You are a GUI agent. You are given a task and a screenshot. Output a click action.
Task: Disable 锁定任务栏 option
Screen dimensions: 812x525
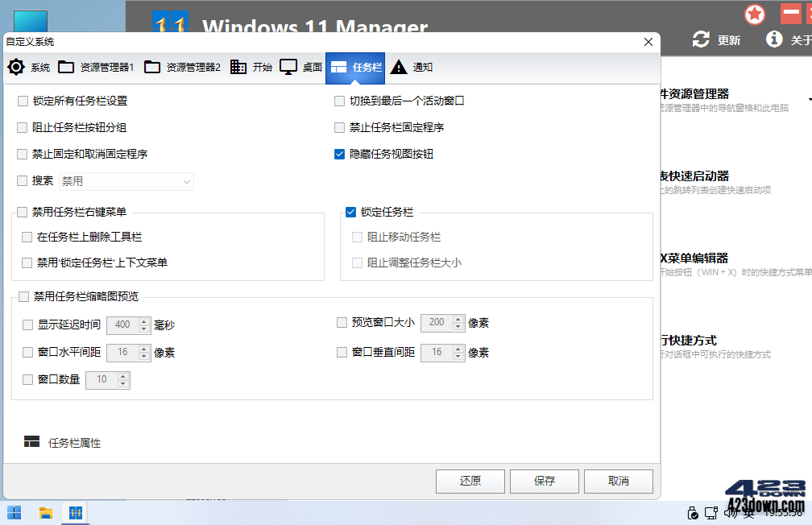point(350,212)
